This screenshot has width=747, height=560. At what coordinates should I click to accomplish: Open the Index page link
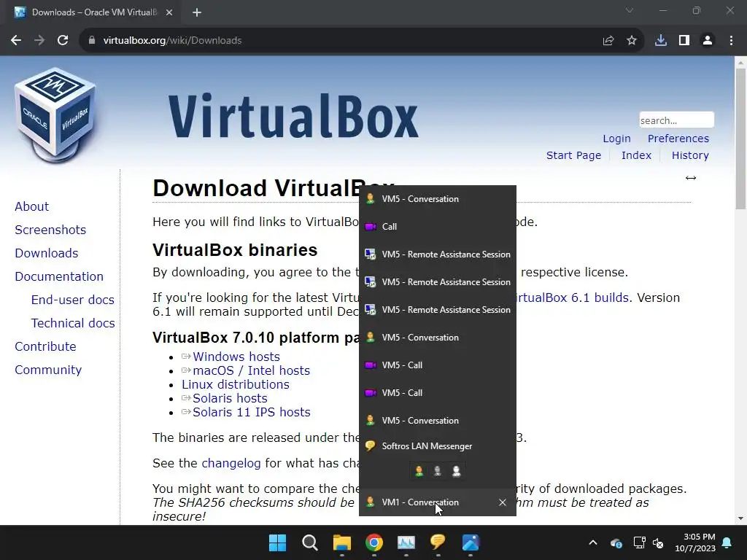tap(636, 155)
